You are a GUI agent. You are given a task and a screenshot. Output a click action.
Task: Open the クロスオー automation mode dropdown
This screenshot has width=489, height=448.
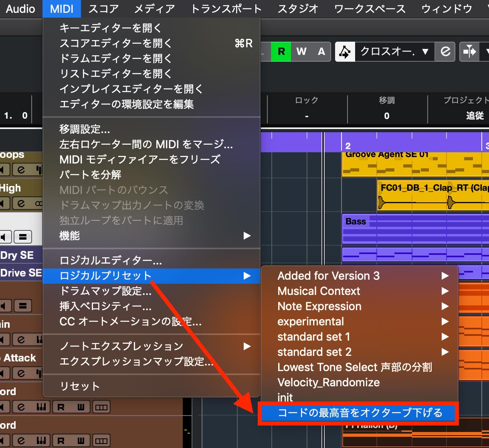click(394, 52)
